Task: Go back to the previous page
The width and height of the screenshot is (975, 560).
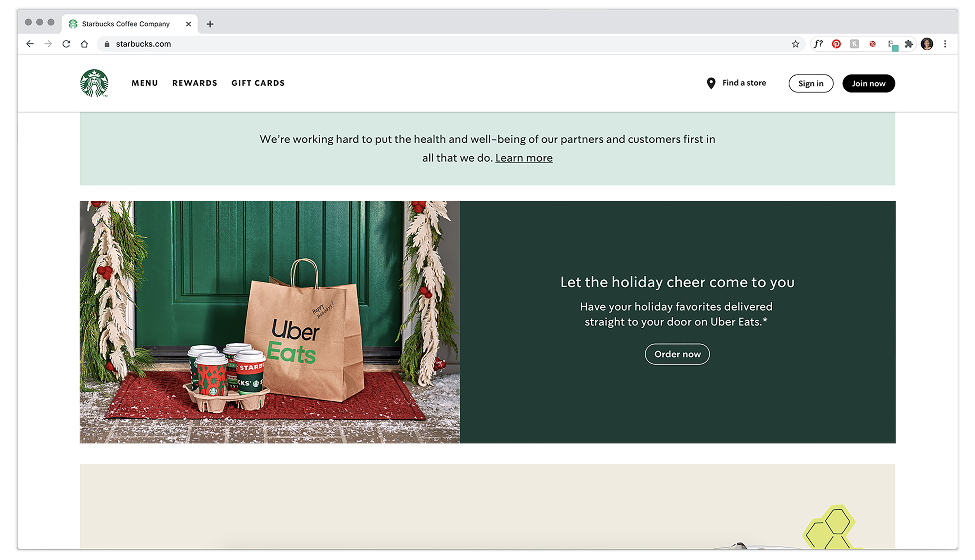Action: tap(30, 44)
